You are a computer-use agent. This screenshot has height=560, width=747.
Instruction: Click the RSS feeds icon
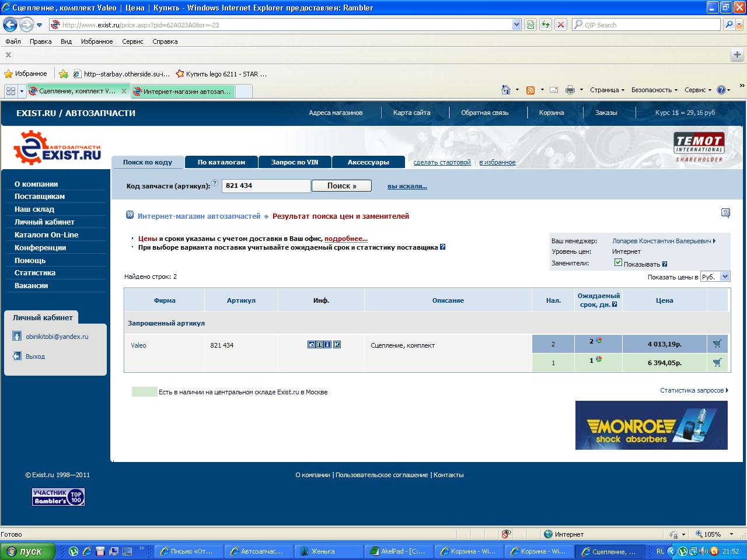(530, 90)
